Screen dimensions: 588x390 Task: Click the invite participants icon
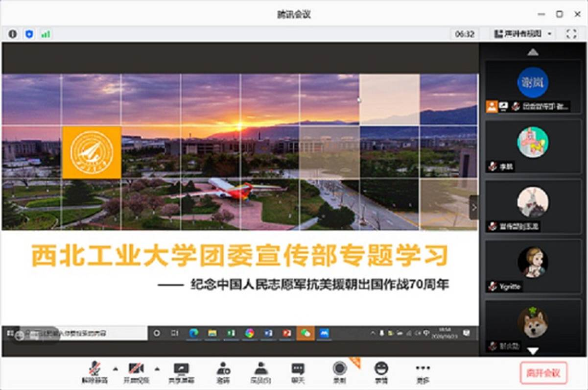[x=223, y=371]
